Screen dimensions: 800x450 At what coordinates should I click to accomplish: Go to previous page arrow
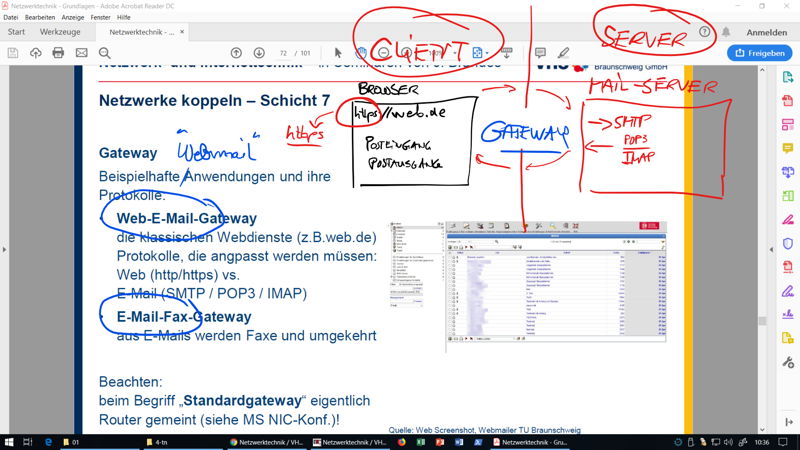click(x=236, y=53)
